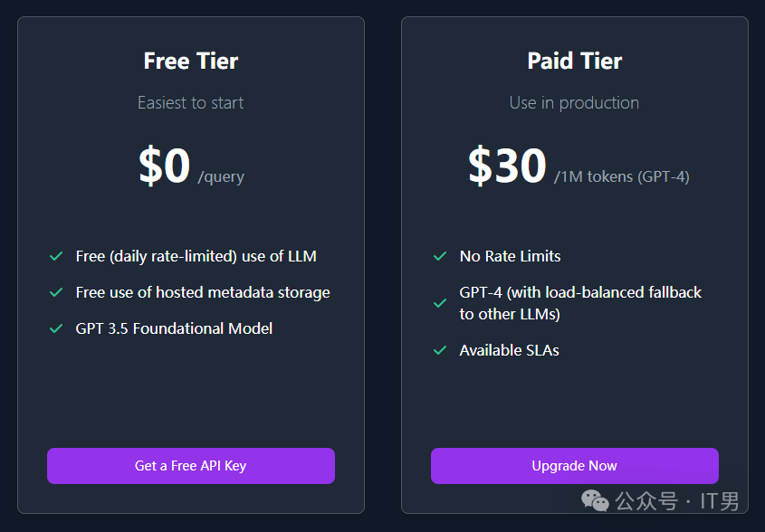Click the Use in production subtitle
Image resolution: width=765 pixels, height=532 pixels.
pos(574,103)
